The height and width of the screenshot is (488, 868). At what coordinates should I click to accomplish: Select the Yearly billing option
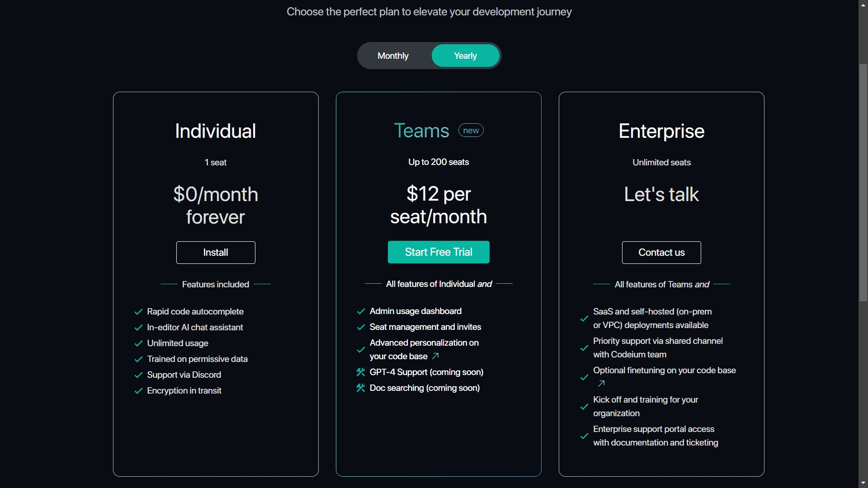point(465,56)
